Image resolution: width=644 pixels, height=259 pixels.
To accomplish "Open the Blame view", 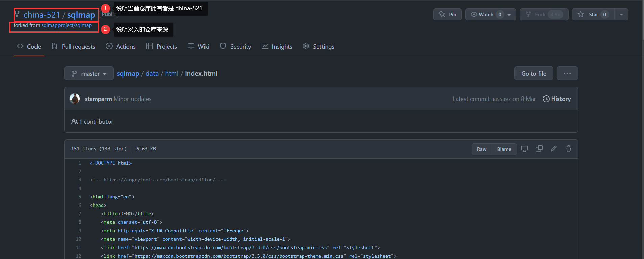I will (504, 149).
